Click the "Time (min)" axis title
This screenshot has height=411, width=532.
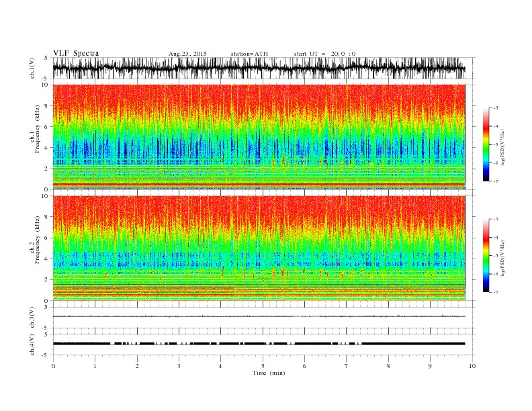pyautogui.click(x=269, y=373)
